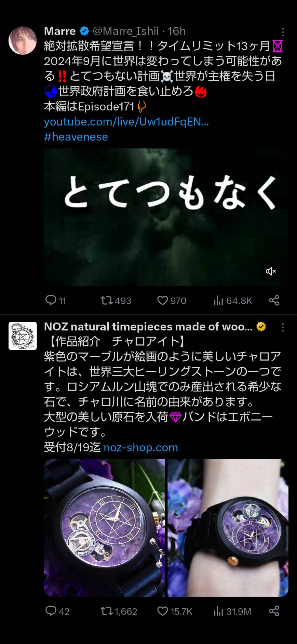Viewport: 297px width, 644px height.
Task: View the 31.9M views analytics on NOZ tweet
Action: [232, 611]
